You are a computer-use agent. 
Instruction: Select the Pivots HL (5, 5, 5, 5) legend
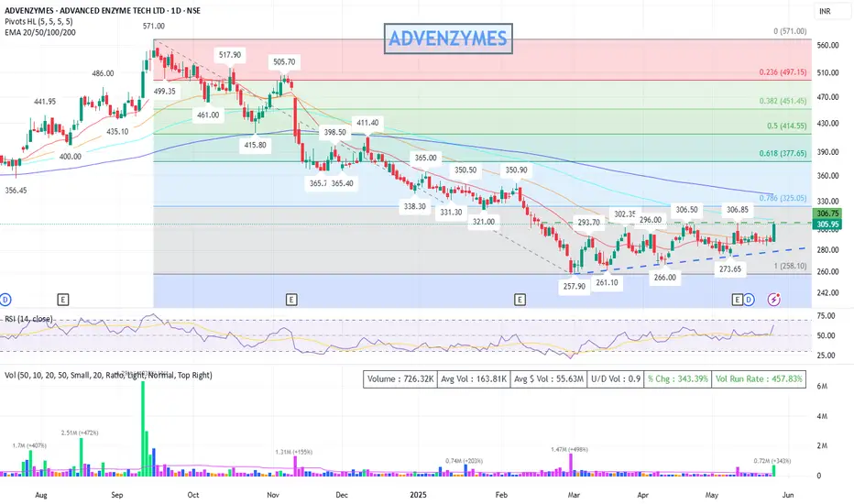38,21
